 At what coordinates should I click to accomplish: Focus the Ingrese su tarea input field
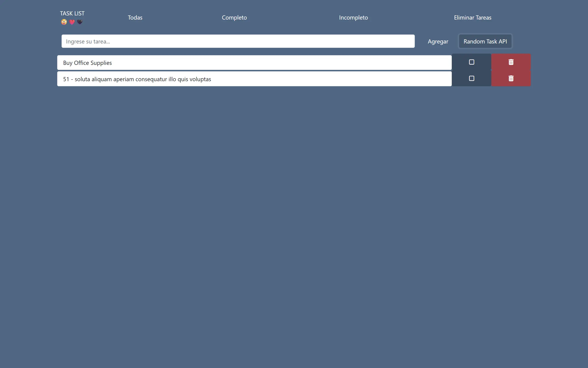(238, 41)
